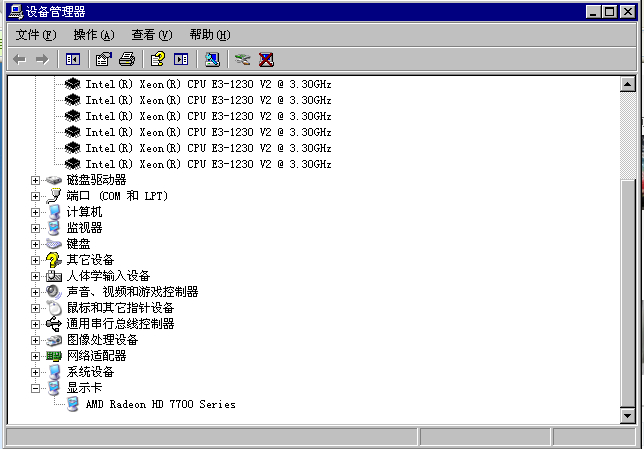Image resolution: width=644 pixels, height=449 pixels.
Task: Expand the 监视器 node
Action: [35, 228]
